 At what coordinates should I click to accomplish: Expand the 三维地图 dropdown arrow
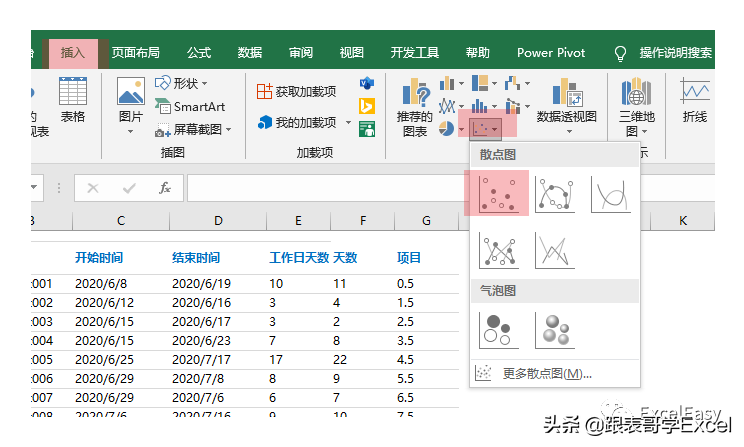(x=644, y=131)
